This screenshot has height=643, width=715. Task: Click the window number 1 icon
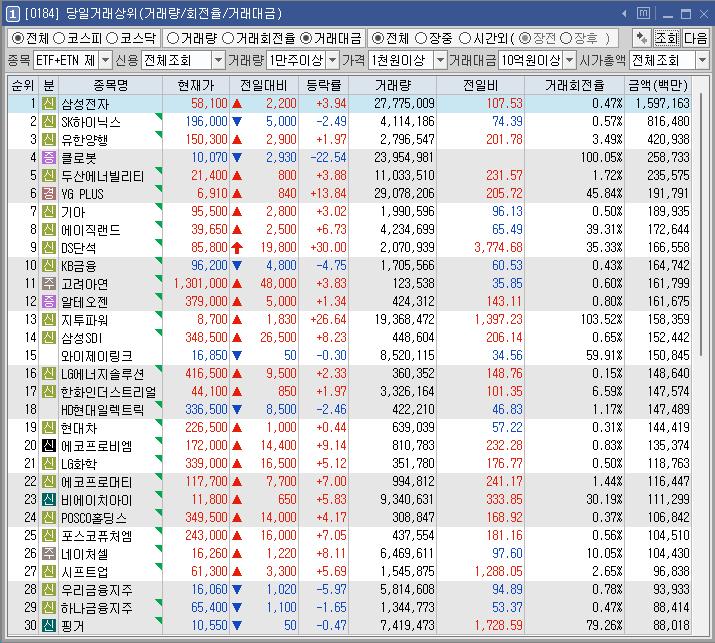[12, 14]
